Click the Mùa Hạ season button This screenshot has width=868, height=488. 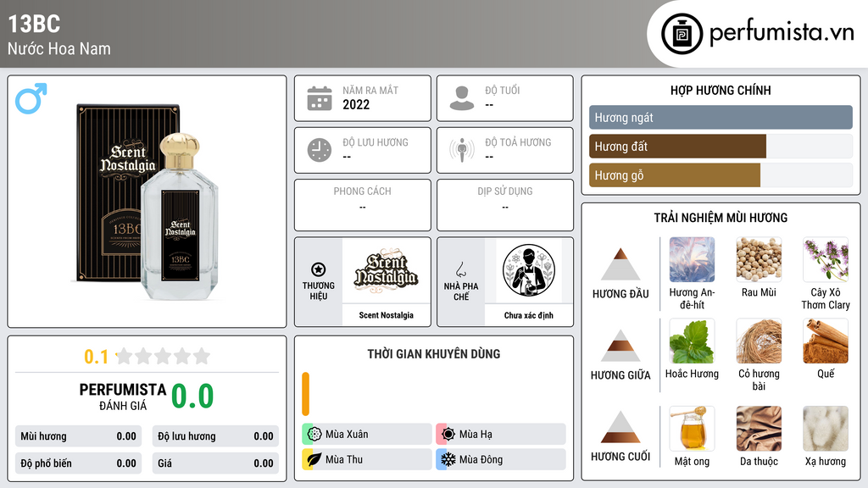(x=501, y=434)
